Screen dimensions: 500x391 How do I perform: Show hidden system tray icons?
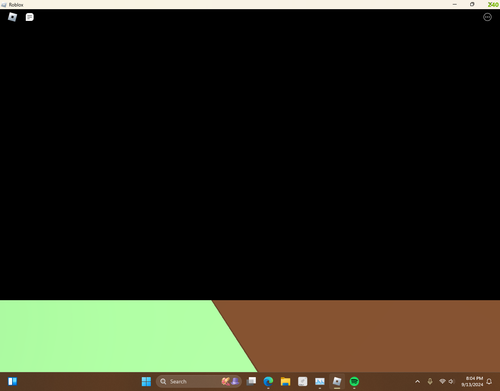417,381
